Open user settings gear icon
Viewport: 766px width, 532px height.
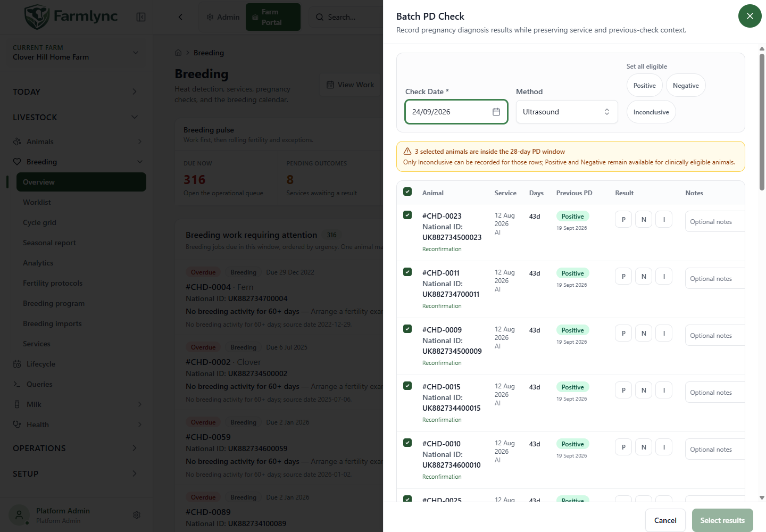coord(137,515)
